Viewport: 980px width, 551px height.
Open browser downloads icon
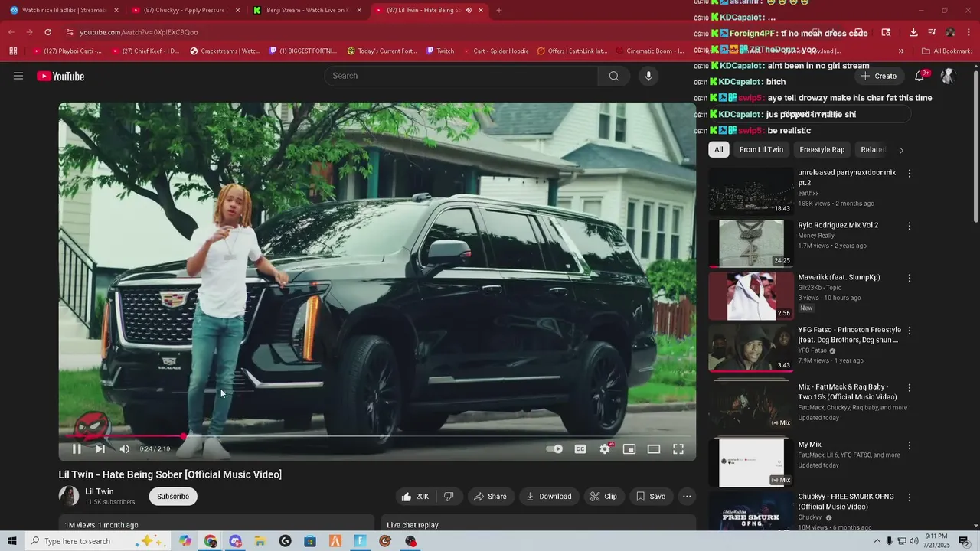tap(913, 32)
